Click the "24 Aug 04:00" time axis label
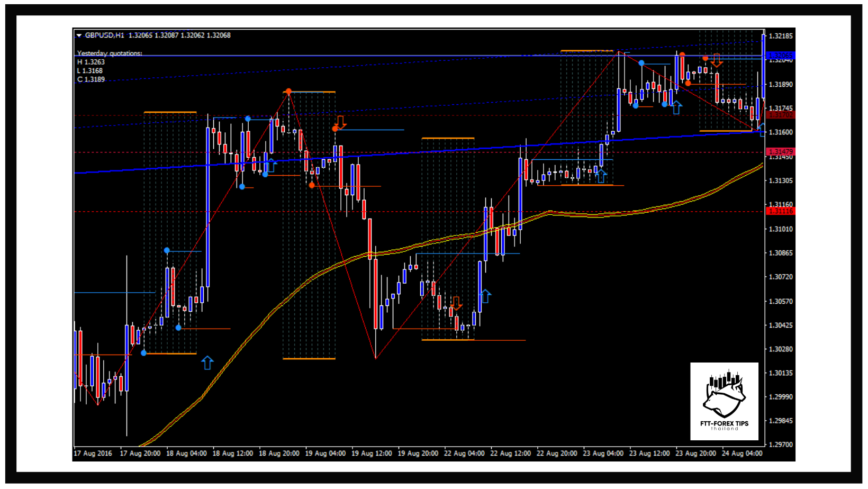 pos(742,454)
